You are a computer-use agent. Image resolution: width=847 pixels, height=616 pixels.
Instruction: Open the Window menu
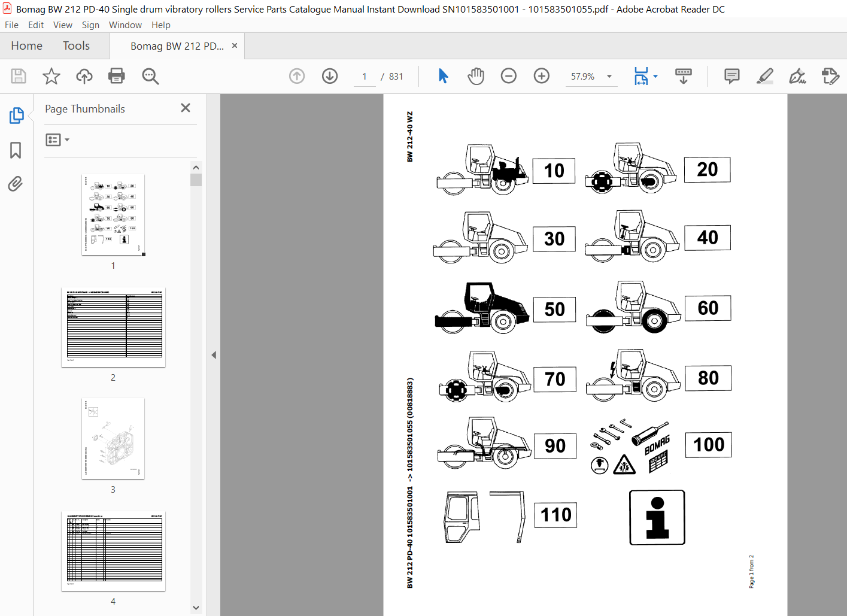coord(125,25)
